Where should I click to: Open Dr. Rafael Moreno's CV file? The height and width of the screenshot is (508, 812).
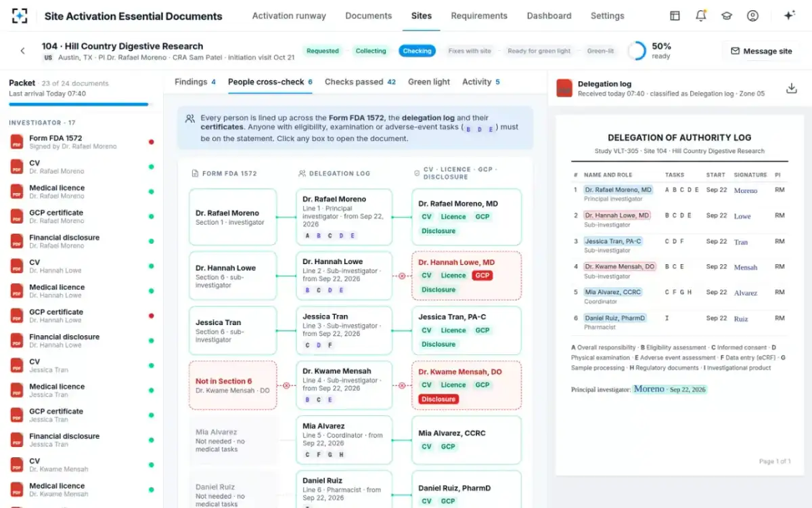pos(81,167)
